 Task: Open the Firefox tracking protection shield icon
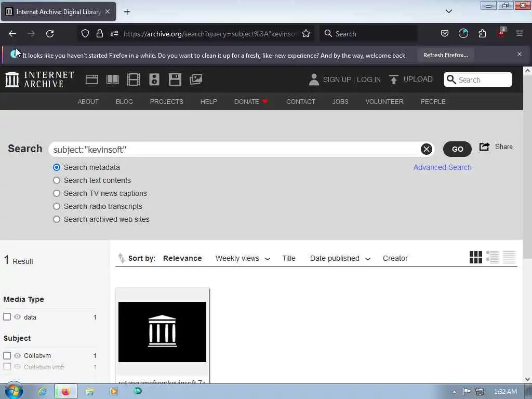pyautogui.click(x=85, y=34)
